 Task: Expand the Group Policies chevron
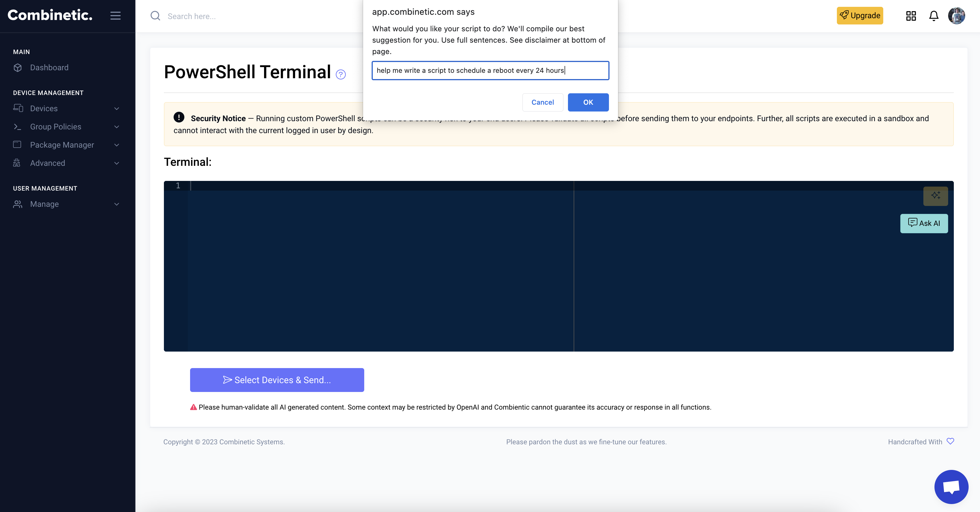coord(117,127)
